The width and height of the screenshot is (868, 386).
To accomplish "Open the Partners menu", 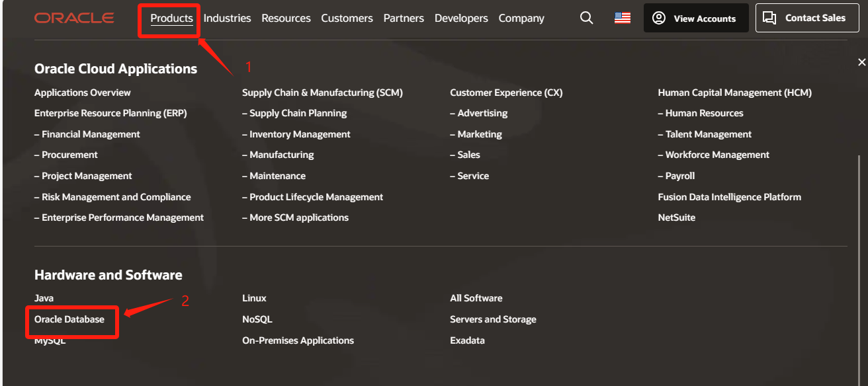I will pyautogui.click(x=404, y=19).
